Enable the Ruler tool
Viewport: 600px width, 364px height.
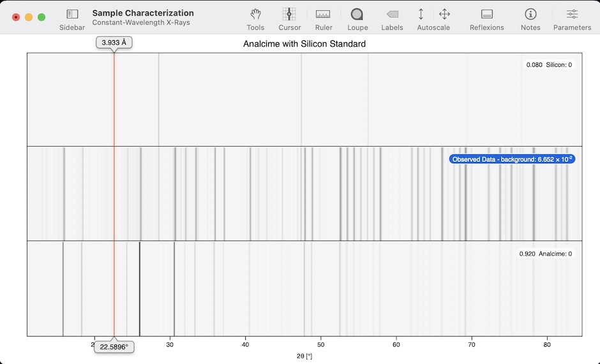tap(323, 14)
